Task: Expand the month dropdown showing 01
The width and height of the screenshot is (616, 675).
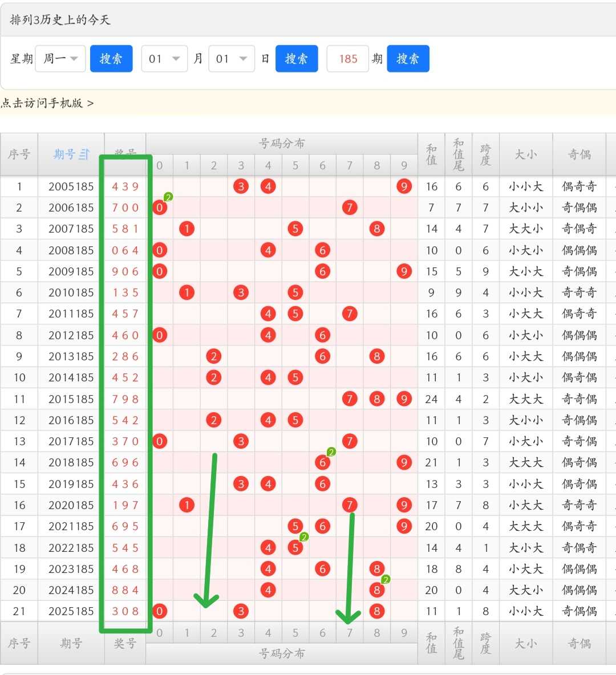Action: [x=165, y=59]
